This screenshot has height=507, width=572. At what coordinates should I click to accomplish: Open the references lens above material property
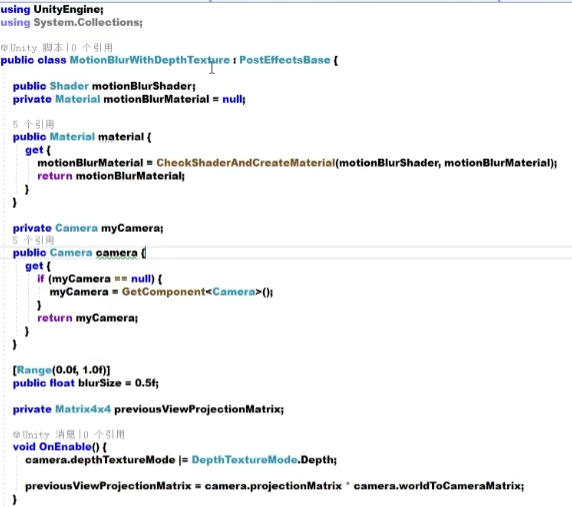(34, 124)
